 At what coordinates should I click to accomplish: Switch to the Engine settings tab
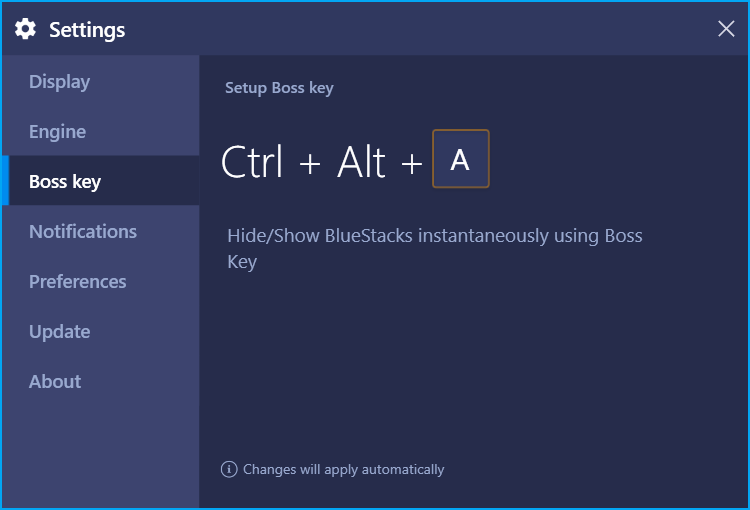click(x=100, y=132)
